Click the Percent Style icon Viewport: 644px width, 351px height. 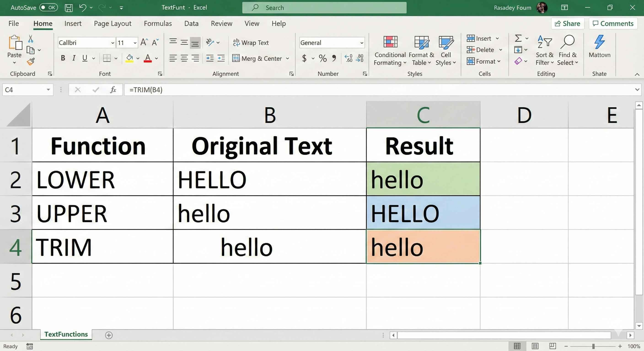tap(322, 58)
